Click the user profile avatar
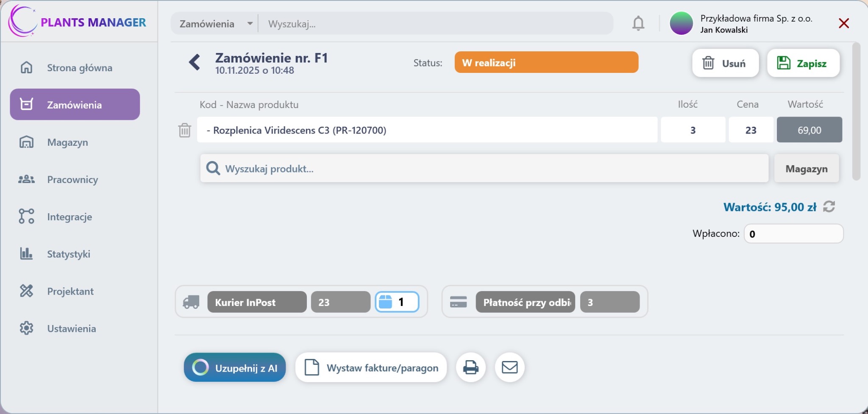This screenshot has width=868, height=414. pos(681,23)
